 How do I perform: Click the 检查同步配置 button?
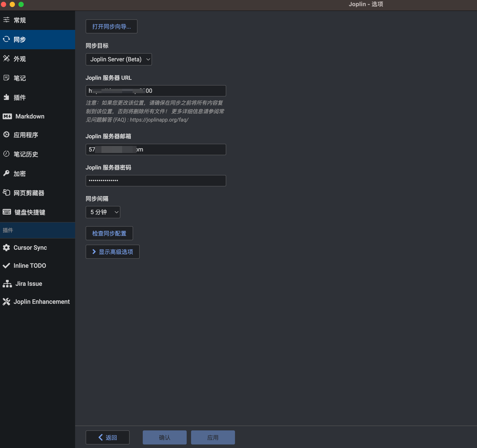[x=109, y=233]
